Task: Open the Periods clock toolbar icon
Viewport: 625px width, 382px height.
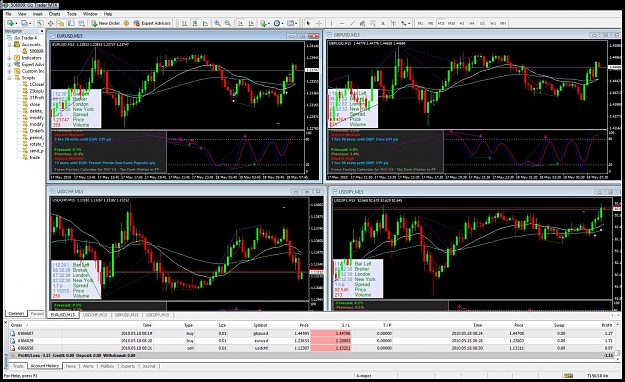Action: [277, 24]
